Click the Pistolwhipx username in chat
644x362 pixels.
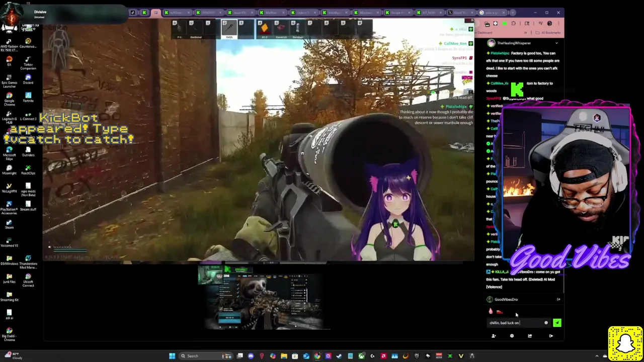tap(500, 53)
